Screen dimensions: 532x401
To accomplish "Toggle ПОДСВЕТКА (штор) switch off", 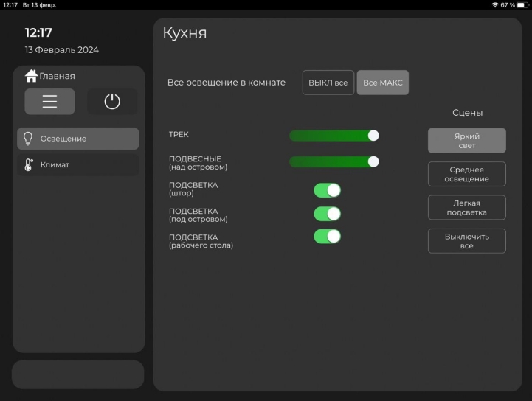I will [x=327, y=190].
